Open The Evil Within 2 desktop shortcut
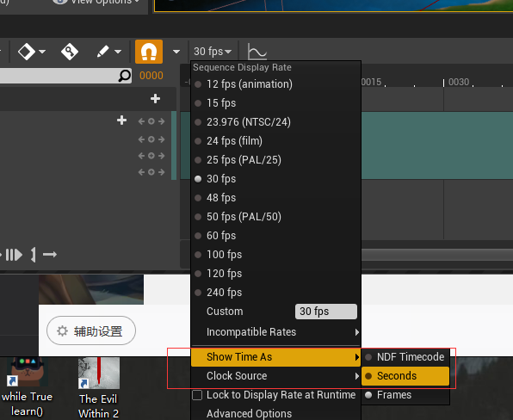Image resolution: width=513 pixels, height=420 pixels. click(98, 388)
